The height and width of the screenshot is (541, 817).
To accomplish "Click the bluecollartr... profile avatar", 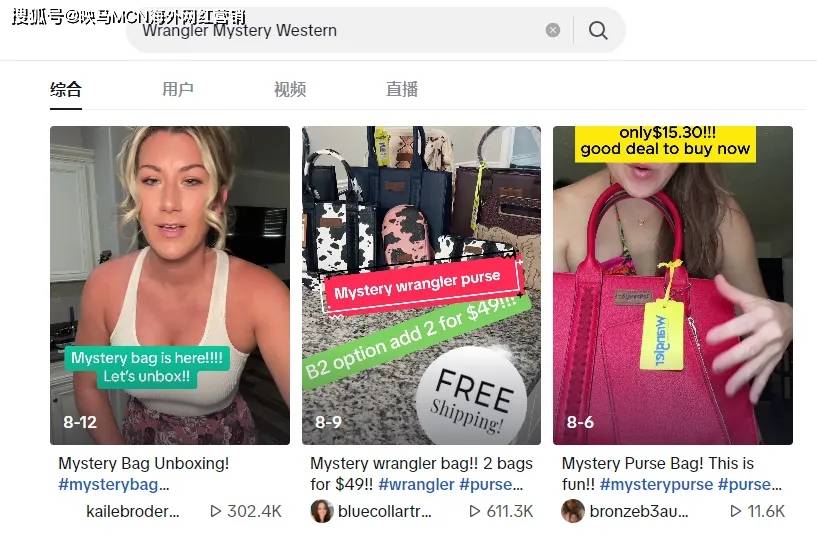I will 321,511.
